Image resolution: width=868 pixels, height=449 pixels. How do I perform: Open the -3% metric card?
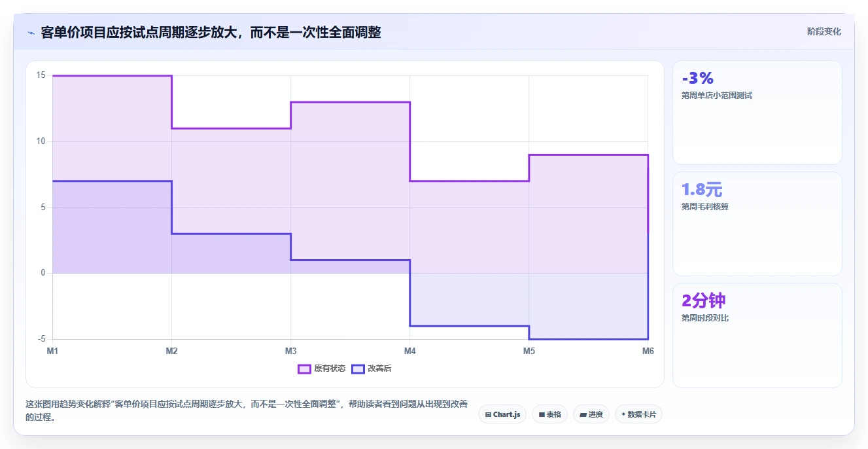[757, 113]
